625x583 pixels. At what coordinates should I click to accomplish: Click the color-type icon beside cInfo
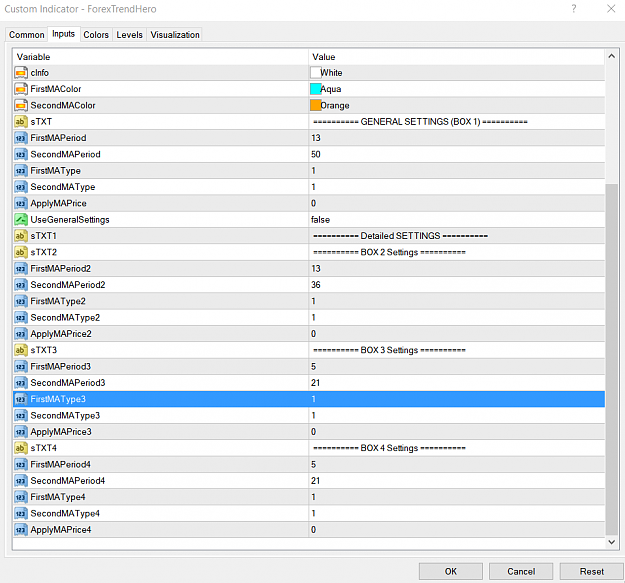21,73
